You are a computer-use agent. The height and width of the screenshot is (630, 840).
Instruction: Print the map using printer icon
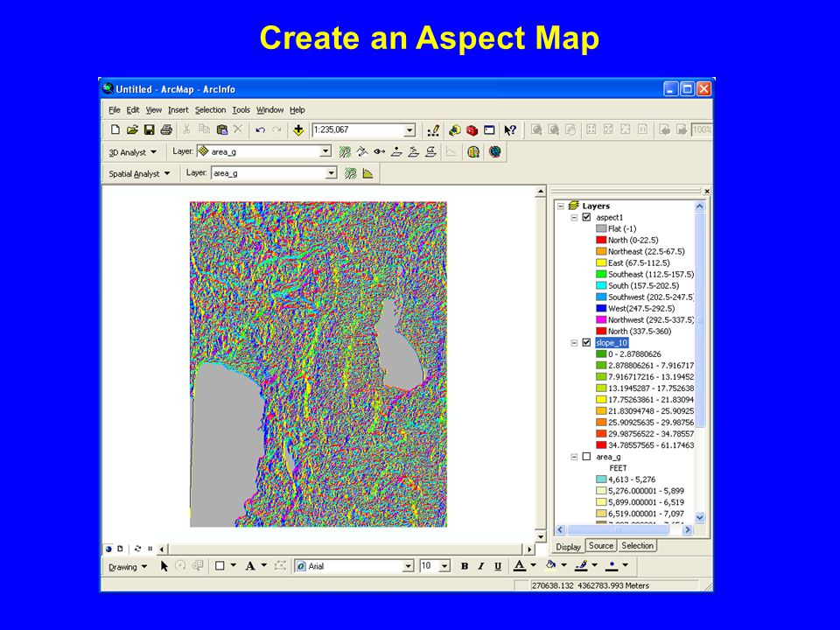tap(166, 129)
